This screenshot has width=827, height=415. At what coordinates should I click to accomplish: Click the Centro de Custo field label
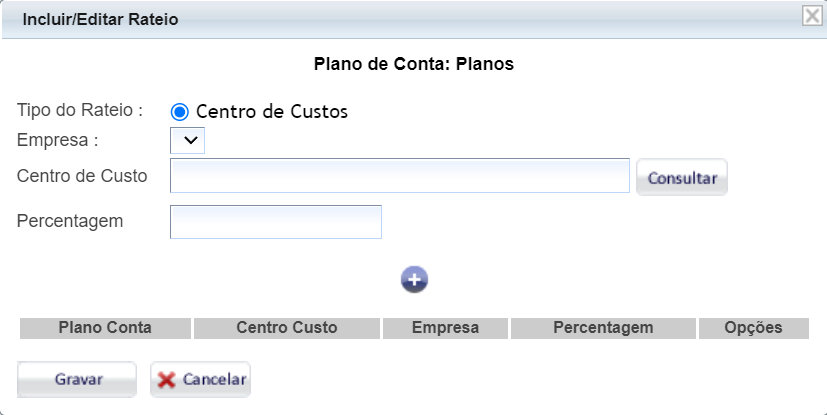(x=82, y=176)
